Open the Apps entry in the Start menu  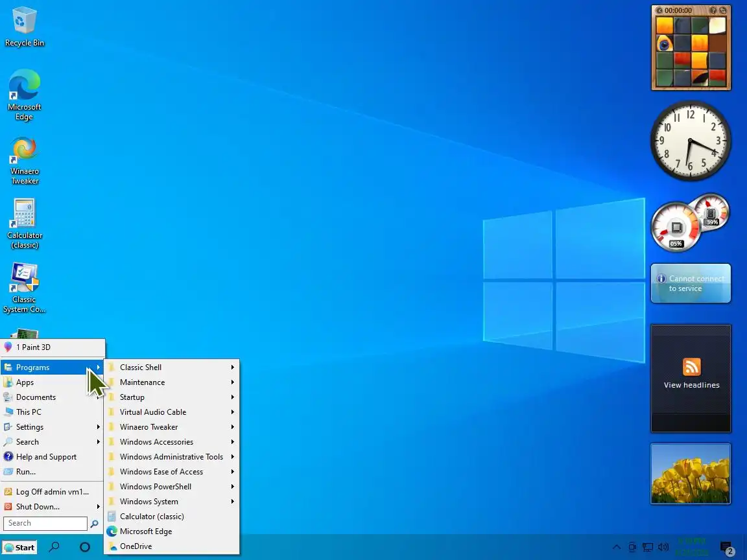pyautogui.click(x=53, y=382)
